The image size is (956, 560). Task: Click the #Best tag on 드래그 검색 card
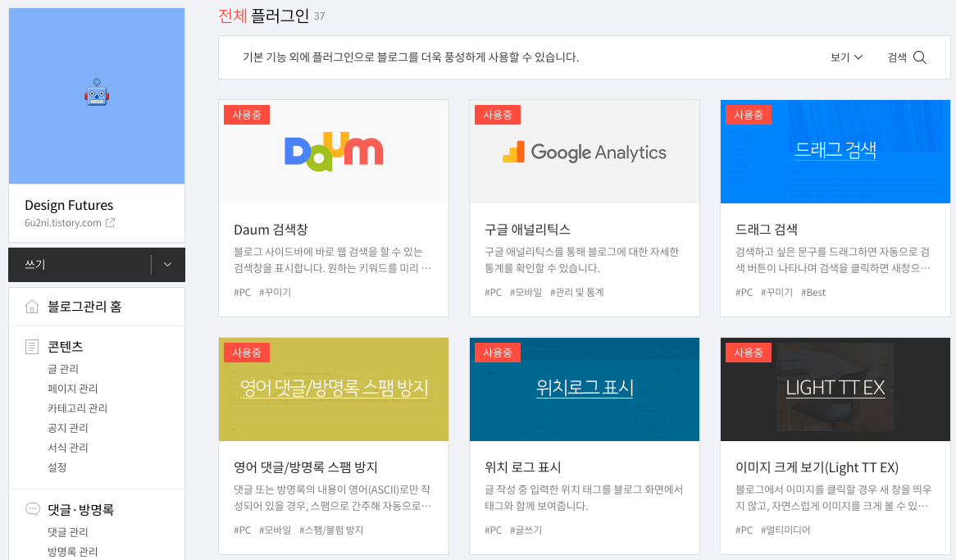[813, 292]
